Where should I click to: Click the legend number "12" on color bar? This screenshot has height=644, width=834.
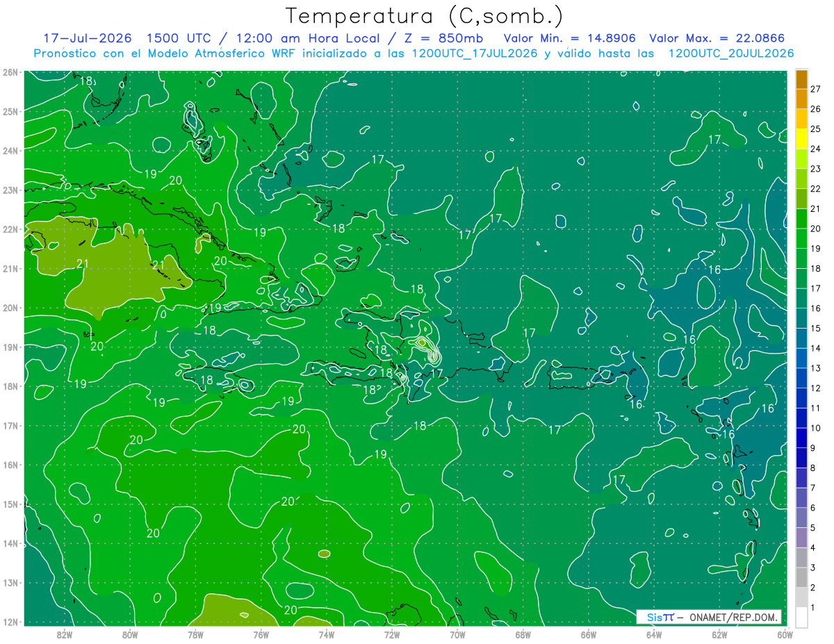click(x=816, y=388)
